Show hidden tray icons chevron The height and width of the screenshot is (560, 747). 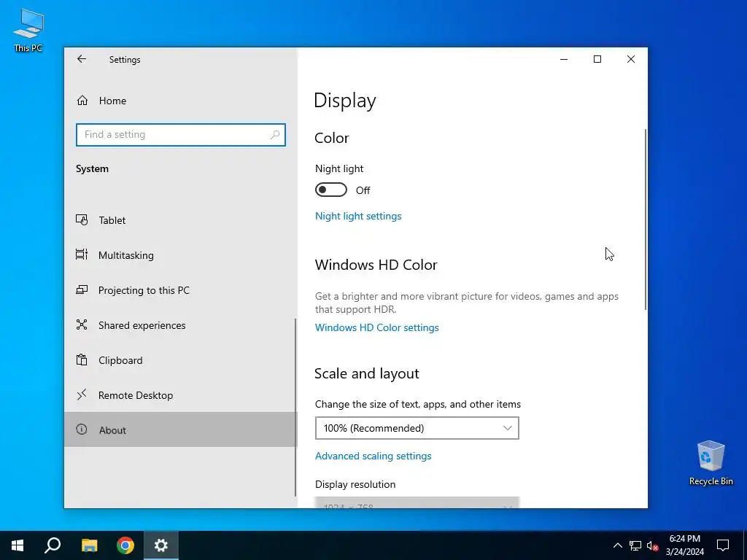pyautogui.click(x=617, y=545)
